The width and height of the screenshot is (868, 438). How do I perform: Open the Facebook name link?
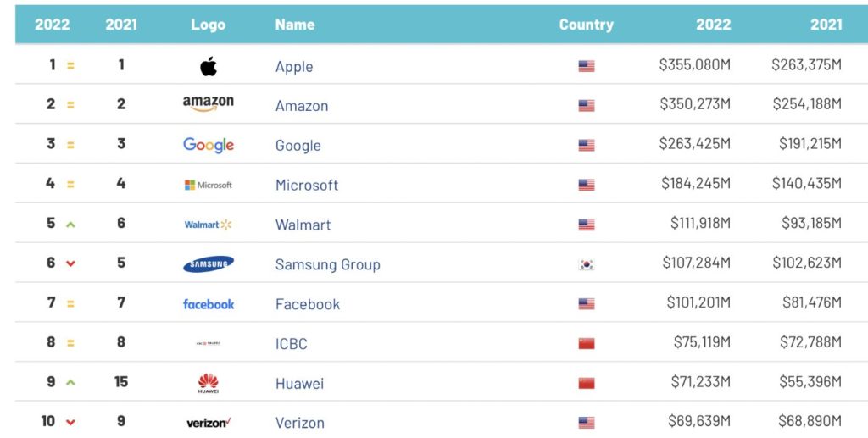click(x=308, y=304)
